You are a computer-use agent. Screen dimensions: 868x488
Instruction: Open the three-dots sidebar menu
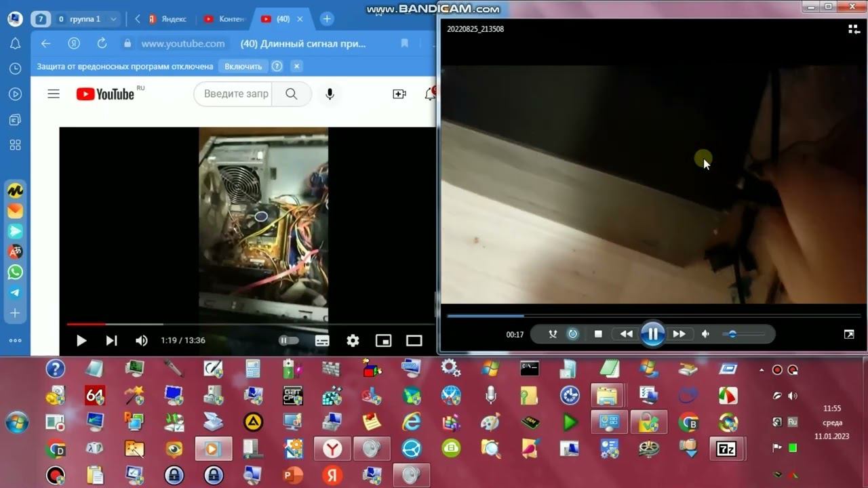pyautogui.click(x=15, y=341)
